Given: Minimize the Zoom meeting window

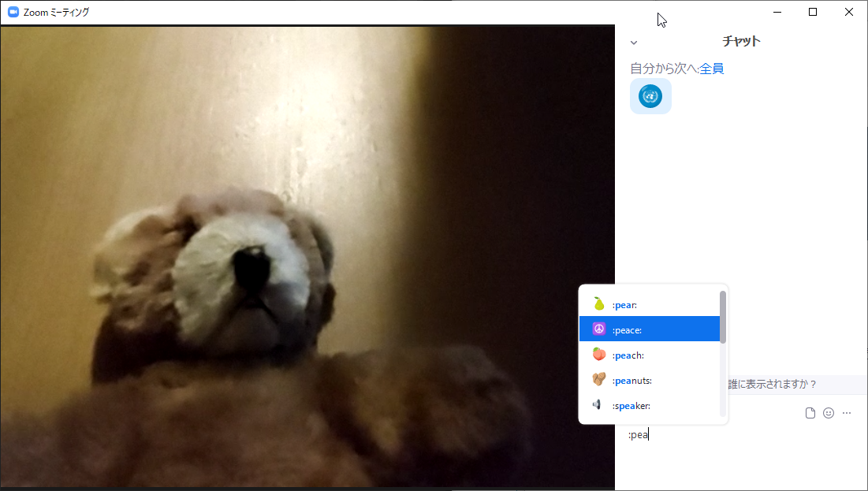Looking at the screenshot, I should 777,12.
